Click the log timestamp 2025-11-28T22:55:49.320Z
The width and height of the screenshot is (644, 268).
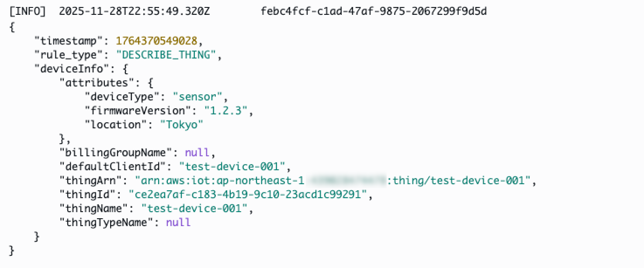coord(134,12)
